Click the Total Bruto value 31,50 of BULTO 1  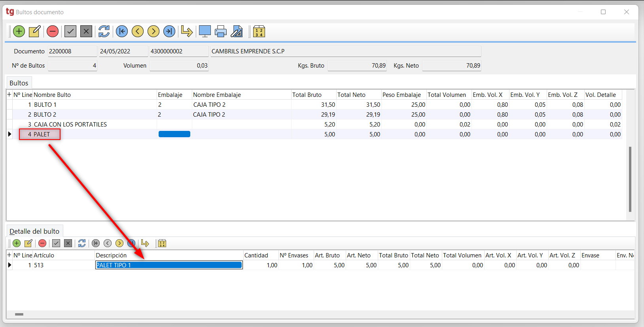(314, 105)
